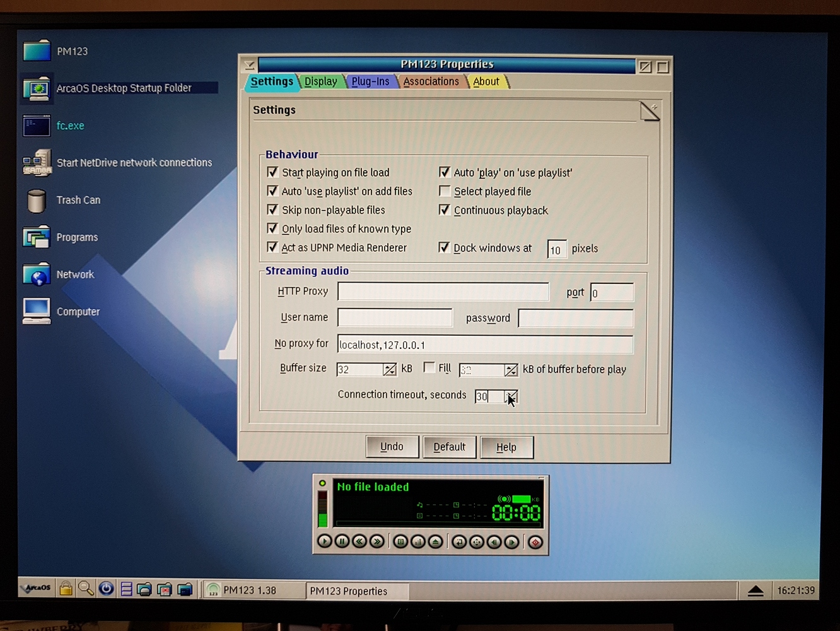Open the PM123 Properties system menu icon
The width and height of the screenshot is (840, 631).
point(249,66)
